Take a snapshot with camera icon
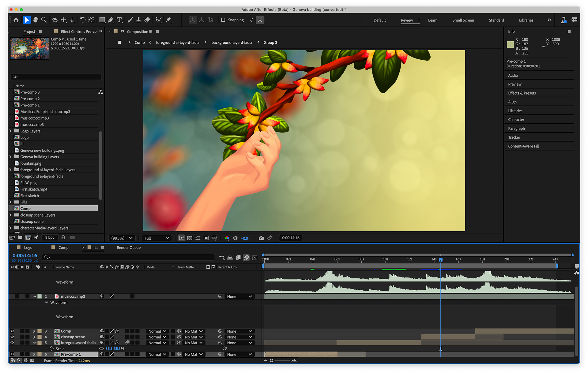 [261, 238]
